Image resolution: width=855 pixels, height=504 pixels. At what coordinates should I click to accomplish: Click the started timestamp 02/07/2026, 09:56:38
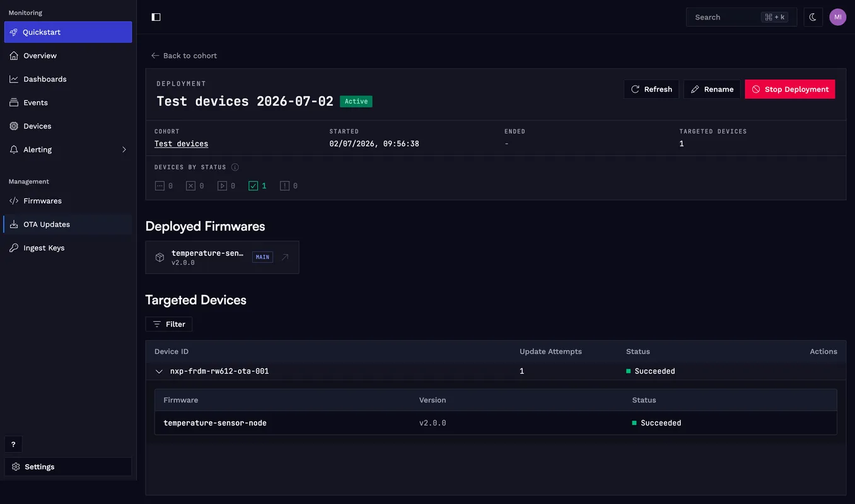pyautogui.click(x=374, y=144)
